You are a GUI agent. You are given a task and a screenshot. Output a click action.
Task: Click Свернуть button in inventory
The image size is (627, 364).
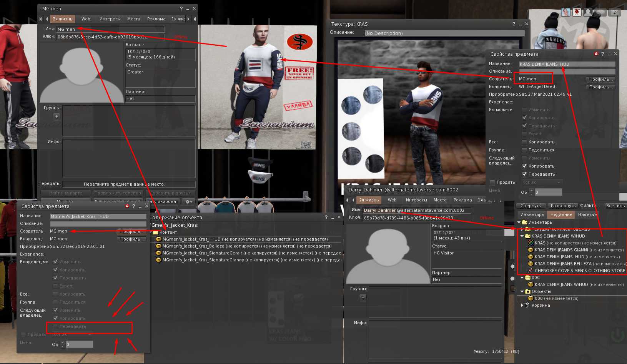[531, 206]
